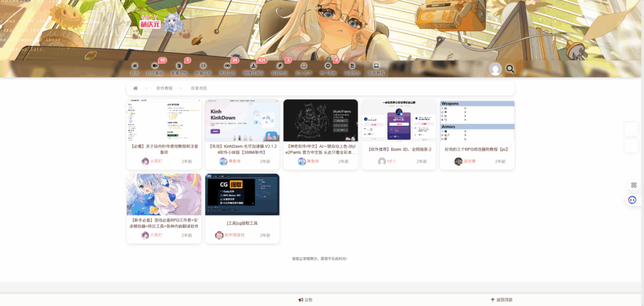Click 软件教程 in the breadcrumb
This screenshot has height=306, width=644.
point(164,88)
